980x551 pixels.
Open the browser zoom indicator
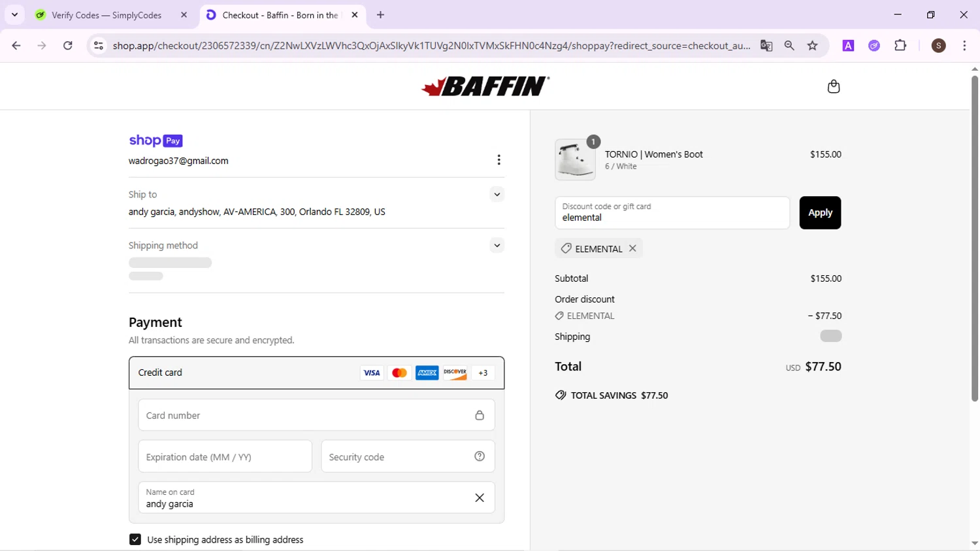(x=789, y=46)
